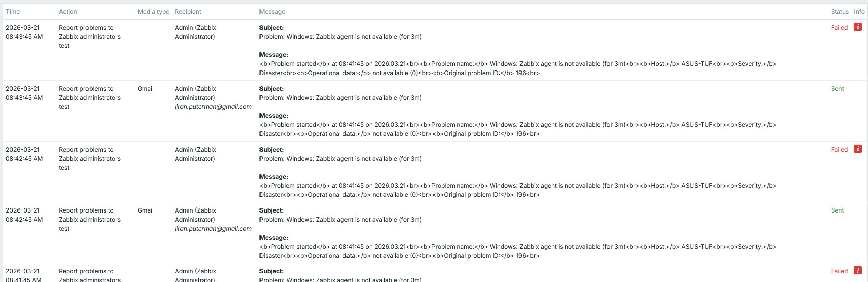The height and width of the screenshot is (282, 868).
Task: Open the info icon of the 08:41:45 failed entry
Action: (x=858, y=271)
